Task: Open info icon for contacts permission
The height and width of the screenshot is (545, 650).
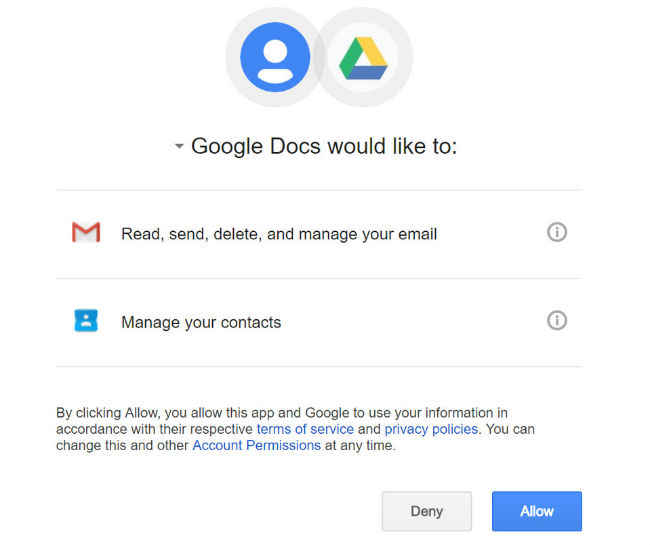Action: click(557, 320)
